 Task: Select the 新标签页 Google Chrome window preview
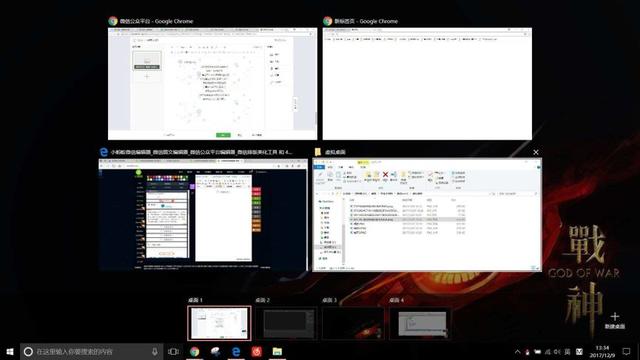427,84
